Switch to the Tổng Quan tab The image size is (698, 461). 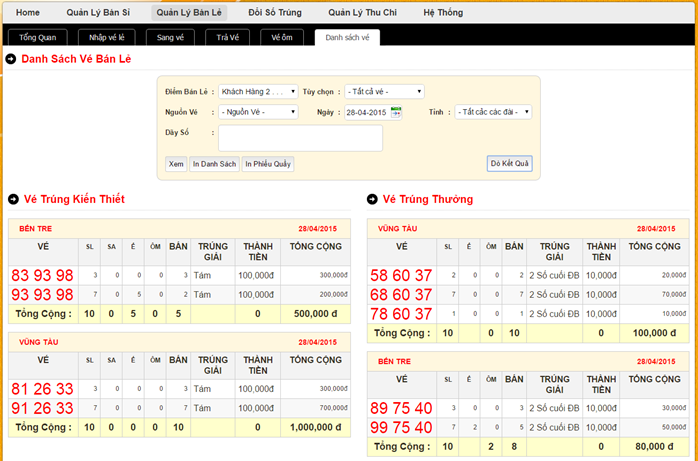38,37
